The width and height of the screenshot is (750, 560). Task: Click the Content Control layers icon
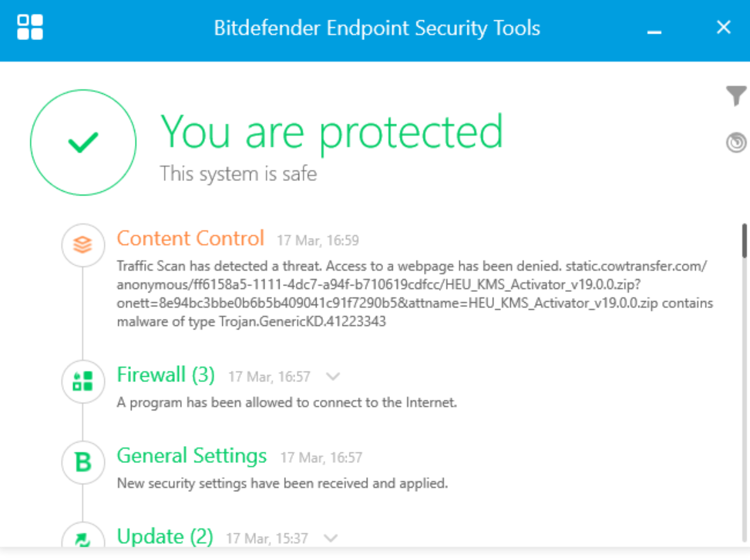tap(82, 245)
